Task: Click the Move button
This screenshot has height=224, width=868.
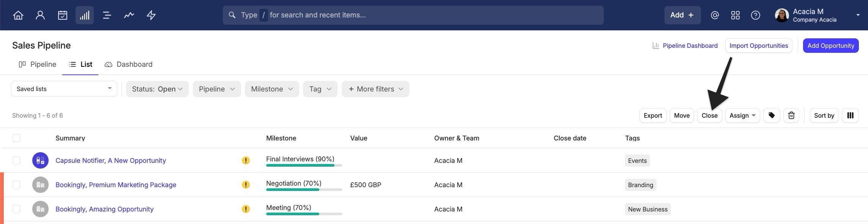Action: coord(682,115)
